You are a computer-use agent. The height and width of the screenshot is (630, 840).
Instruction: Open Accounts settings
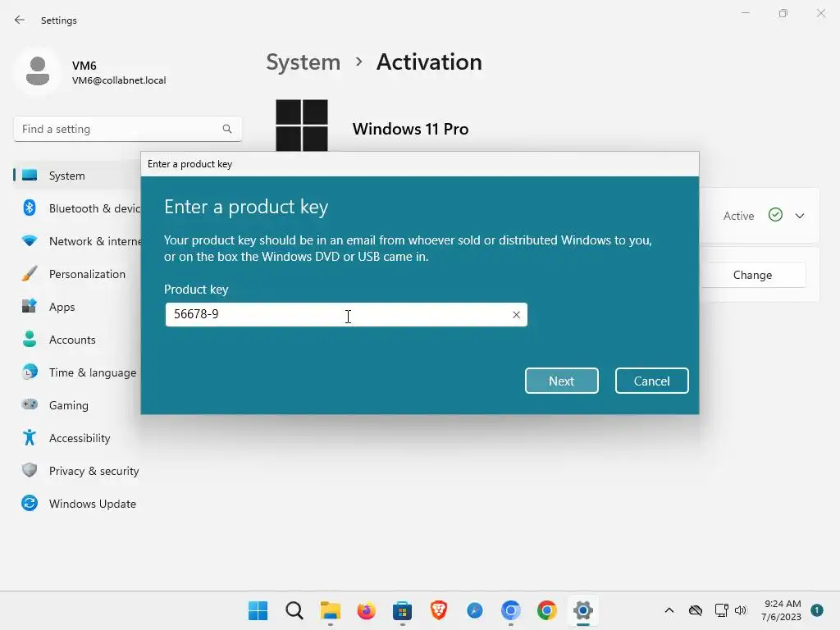(x=78, y=340)
